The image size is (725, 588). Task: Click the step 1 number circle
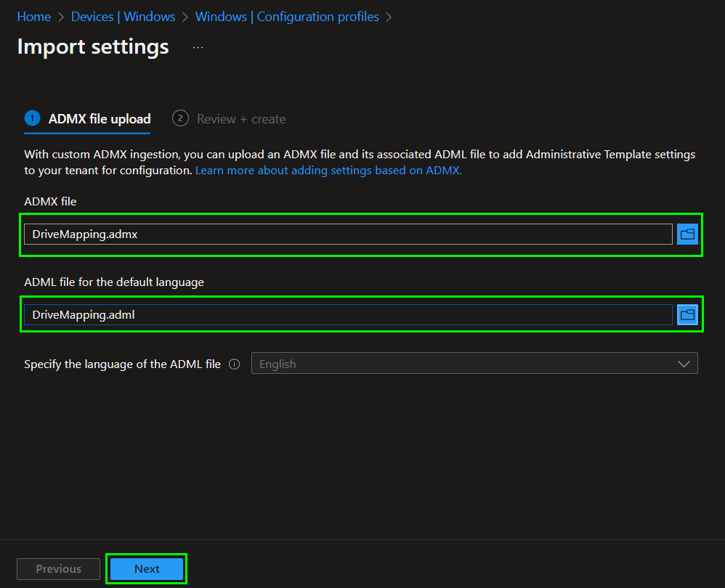click(32, 118)
